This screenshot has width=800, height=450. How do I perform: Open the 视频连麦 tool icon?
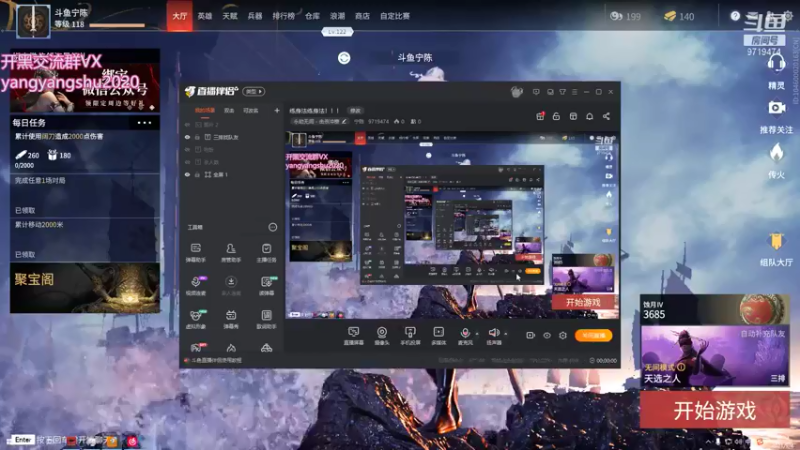pos(195,285)
